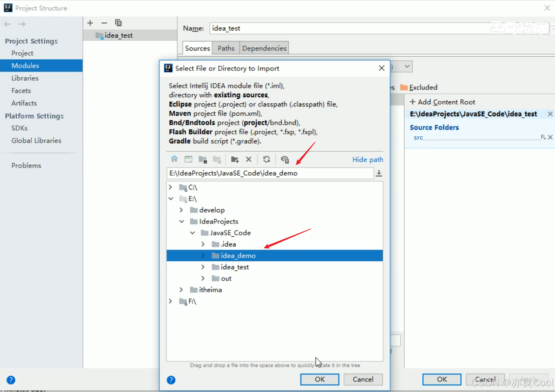Select the develop folder
Viewport: 555px width, 392px height.
pos(212,210)
